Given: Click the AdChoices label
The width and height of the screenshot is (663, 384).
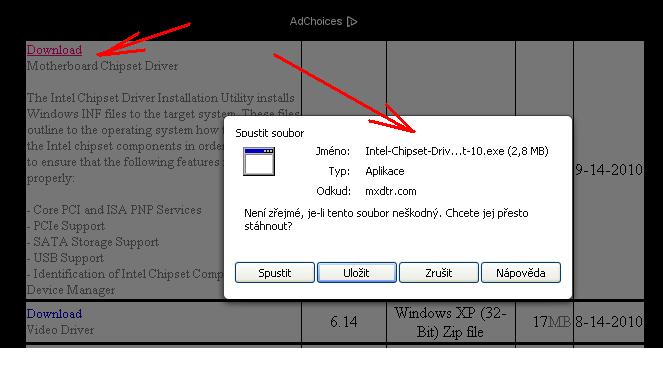Looking at the screenshot, I should coord(316,21).
